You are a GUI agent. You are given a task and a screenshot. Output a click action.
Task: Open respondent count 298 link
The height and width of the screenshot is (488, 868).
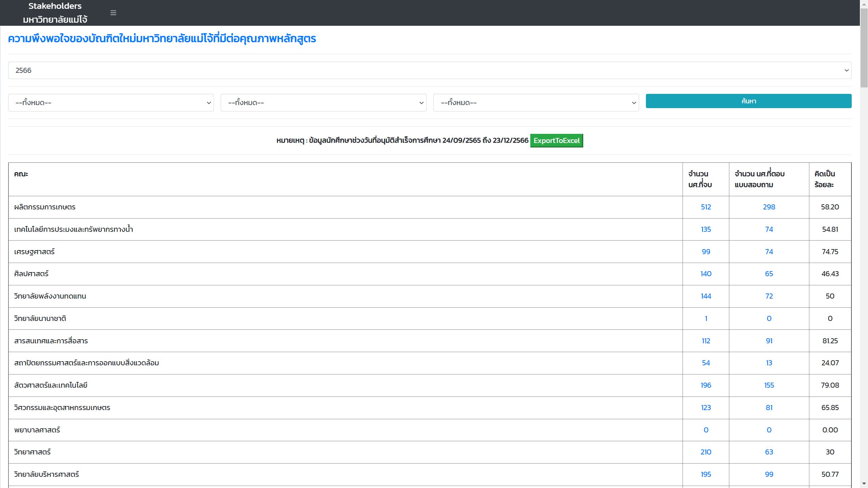(769, 207)
